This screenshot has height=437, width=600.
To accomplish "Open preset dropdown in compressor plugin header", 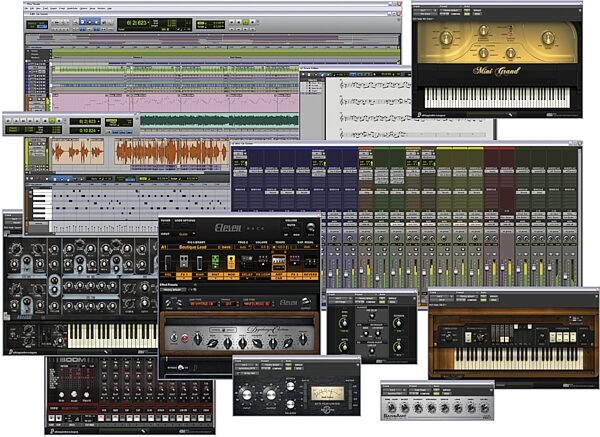I will [x=272, y=365].
